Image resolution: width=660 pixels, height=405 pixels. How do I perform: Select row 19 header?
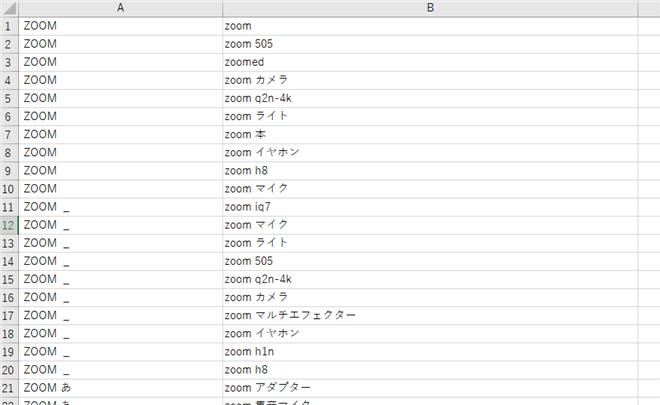pos(9,352)
